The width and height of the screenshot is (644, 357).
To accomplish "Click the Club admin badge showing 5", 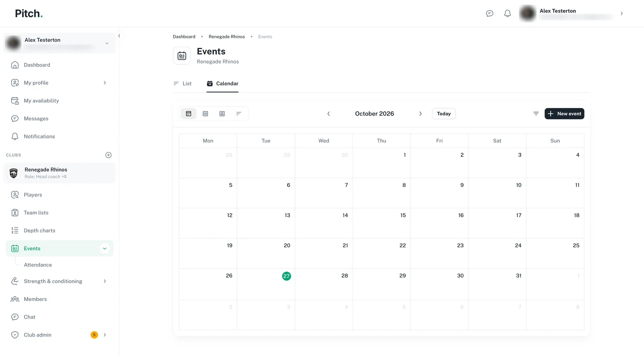I will click(94, 335).
